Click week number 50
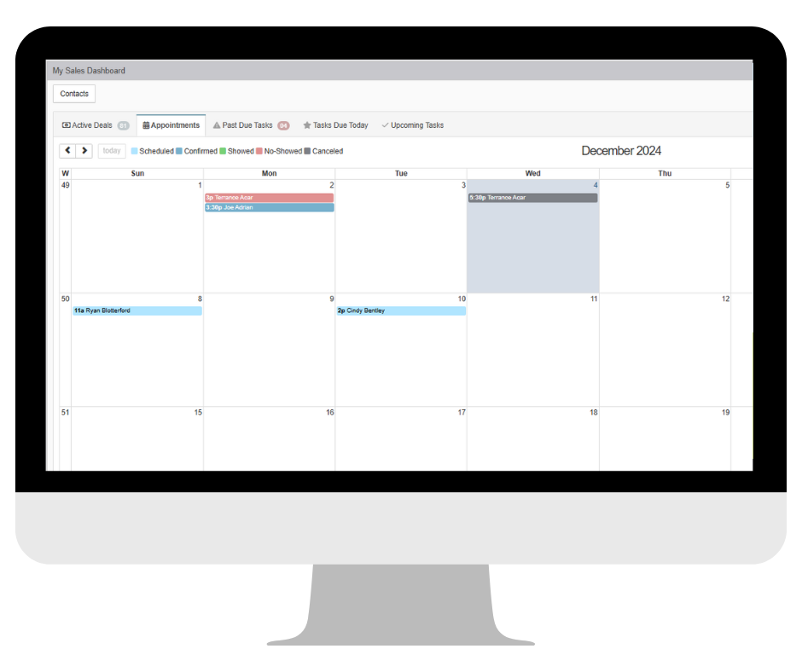This screenshot has width=802, height=672. pyautogui.click(x=66, y=298)
